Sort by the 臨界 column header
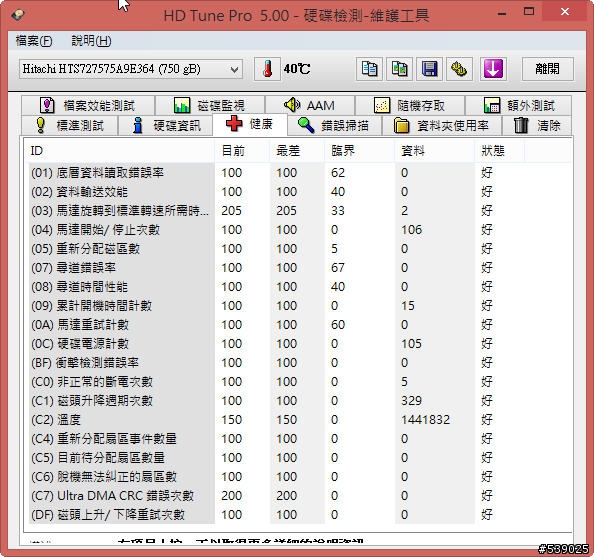The image size is (594, 557). [360, 151]
